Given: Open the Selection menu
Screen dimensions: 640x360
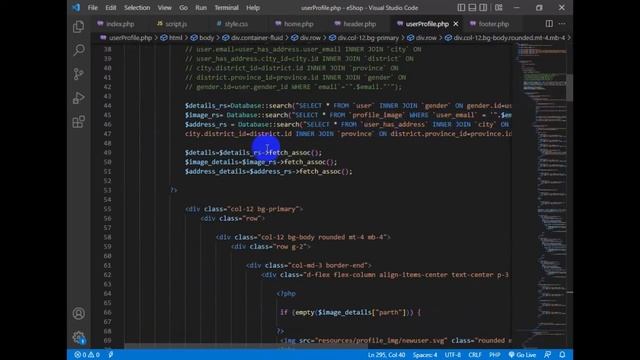Looking at the screenshot, I should (137, 8).
